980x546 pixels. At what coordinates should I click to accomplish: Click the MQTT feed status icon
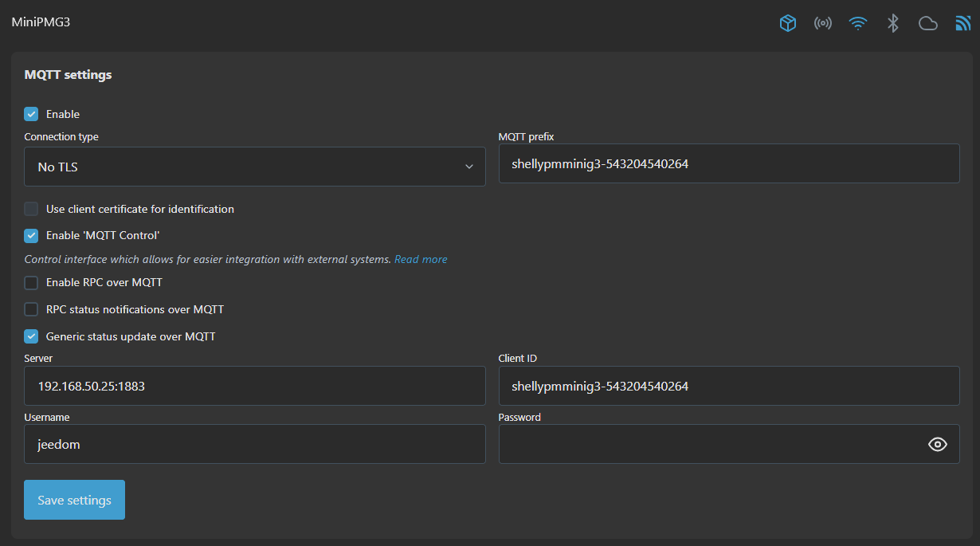point(962,23)
